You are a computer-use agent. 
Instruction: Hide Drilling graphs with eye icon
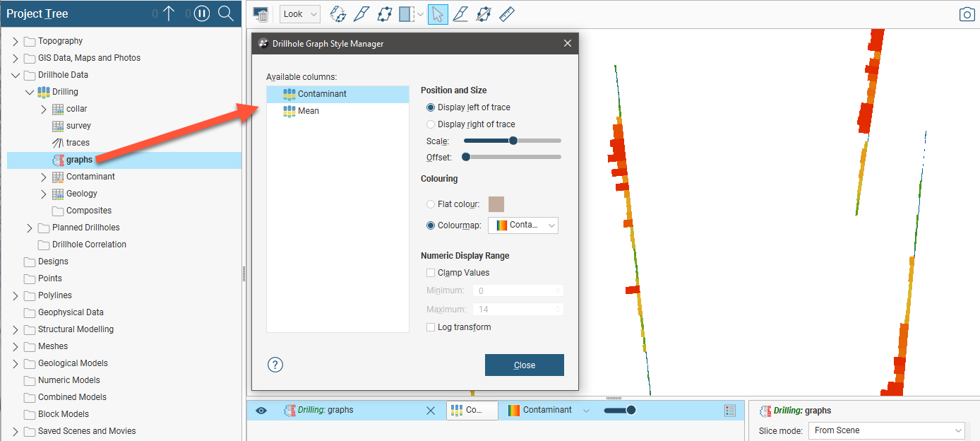(261, 411)
